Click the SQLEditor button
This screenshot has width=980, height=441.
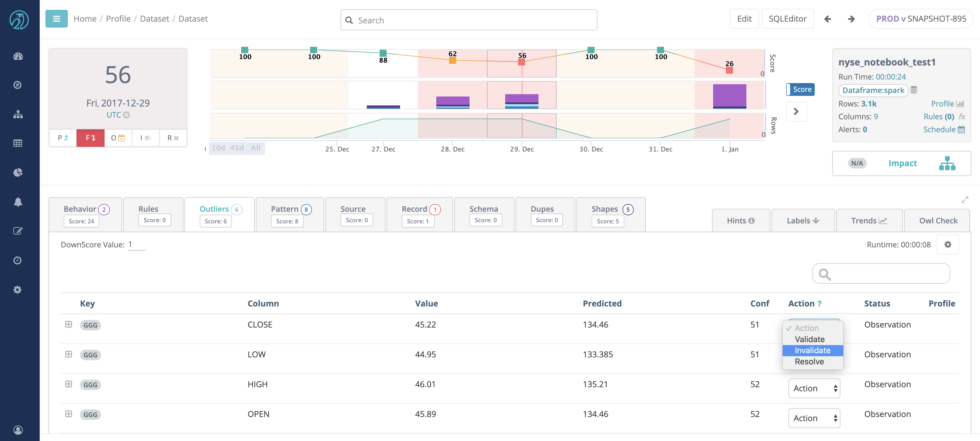(x=787, y=19)
